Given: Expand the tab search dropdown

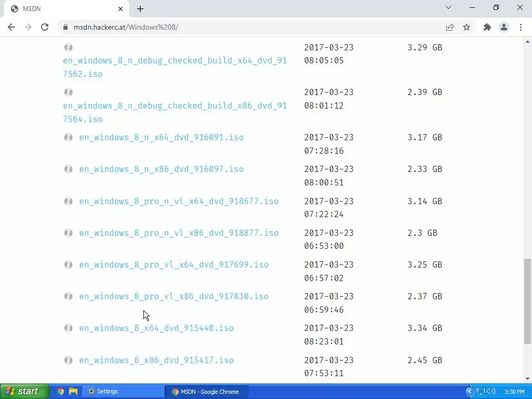Looking at the screenshot, I should click(448, 7).
